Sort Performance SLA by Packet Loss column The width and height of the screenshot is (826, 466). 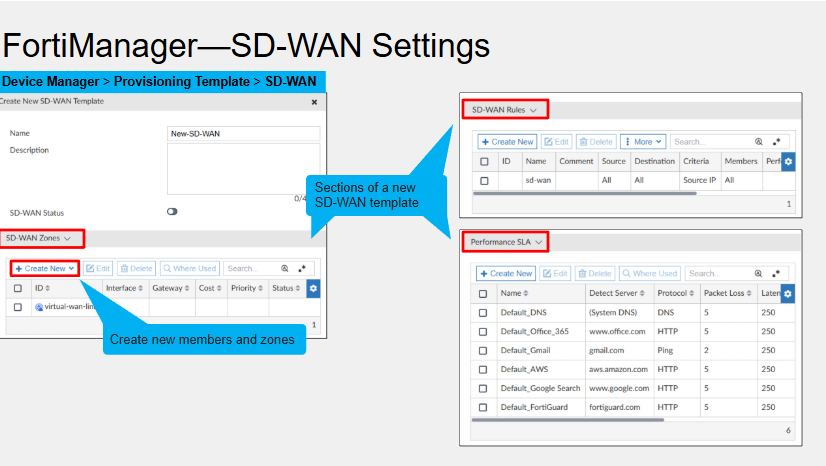coord(727,293)
